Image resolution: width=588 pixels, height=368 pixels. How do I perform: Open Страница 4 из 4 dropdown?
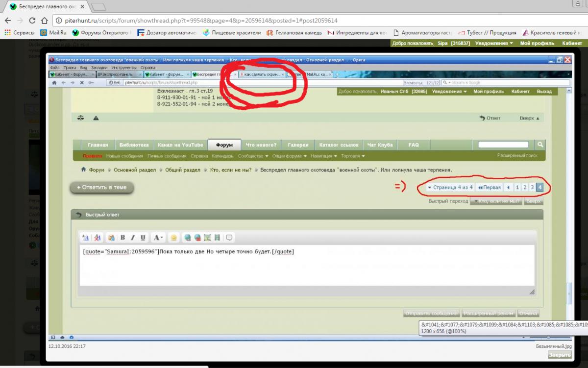coord(450,187)
